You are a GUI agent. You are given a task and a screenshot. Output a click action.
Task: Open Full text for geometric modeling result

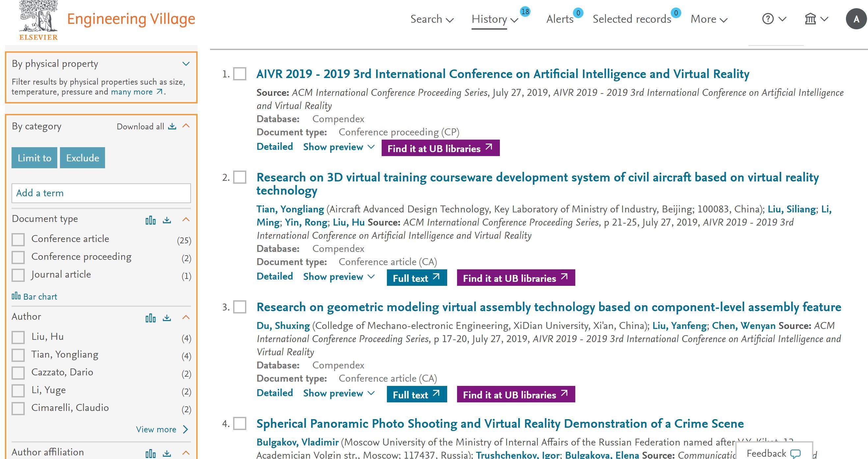[x=417, y=394]
